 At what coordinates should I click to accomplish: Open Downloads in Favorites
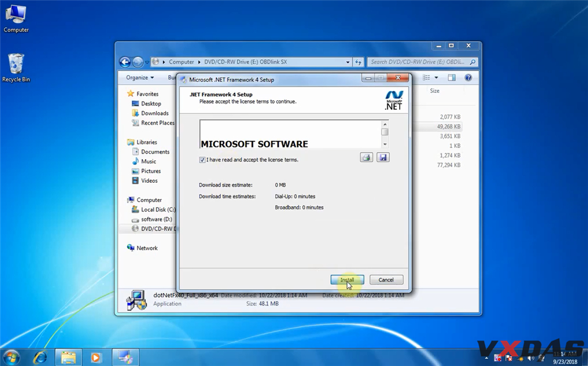(155, 113)
